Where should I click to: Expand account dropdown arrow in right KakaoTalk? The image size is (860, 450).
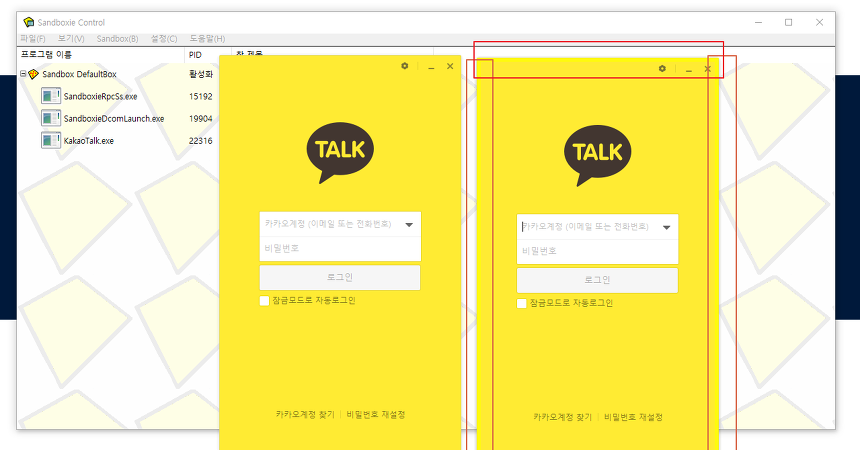(667, 228)
